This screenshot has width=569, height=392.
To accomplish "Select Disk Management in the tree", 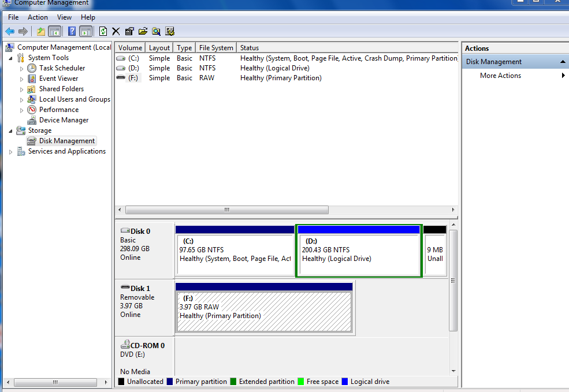I will coord(67,141).
